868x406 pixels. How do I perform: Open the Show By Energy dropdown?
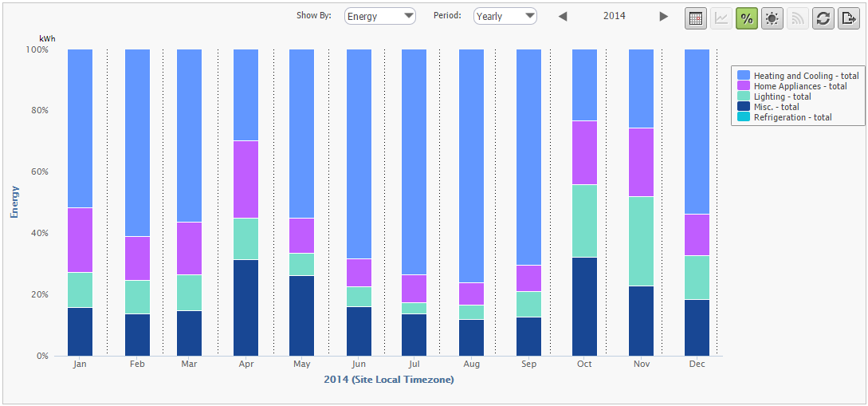[x=380, y=17]
